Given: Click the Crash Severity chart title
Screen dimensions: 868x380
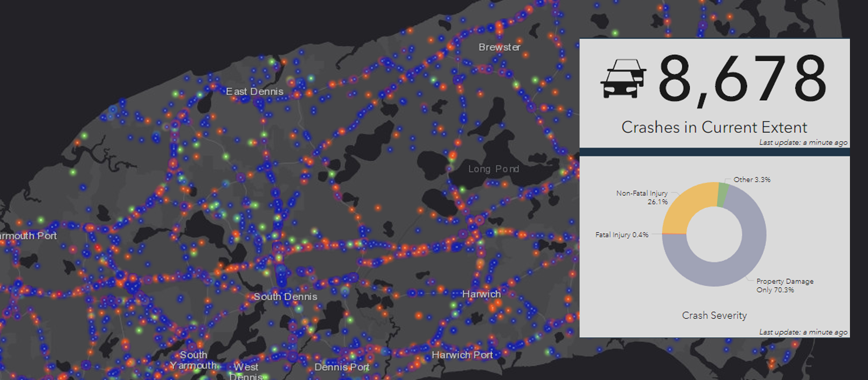Looking at the screenshot, I should [714, 315].
